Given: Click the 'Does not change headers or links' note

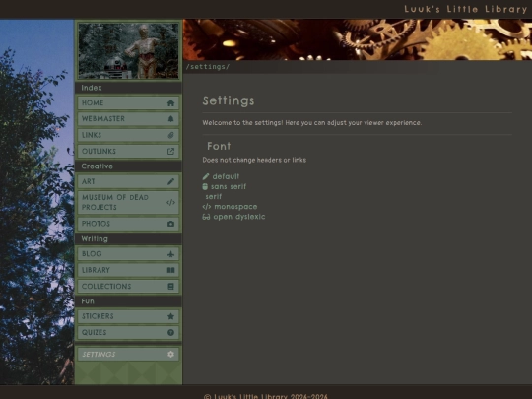Looking at the screenshot, I should click(254, 160).
